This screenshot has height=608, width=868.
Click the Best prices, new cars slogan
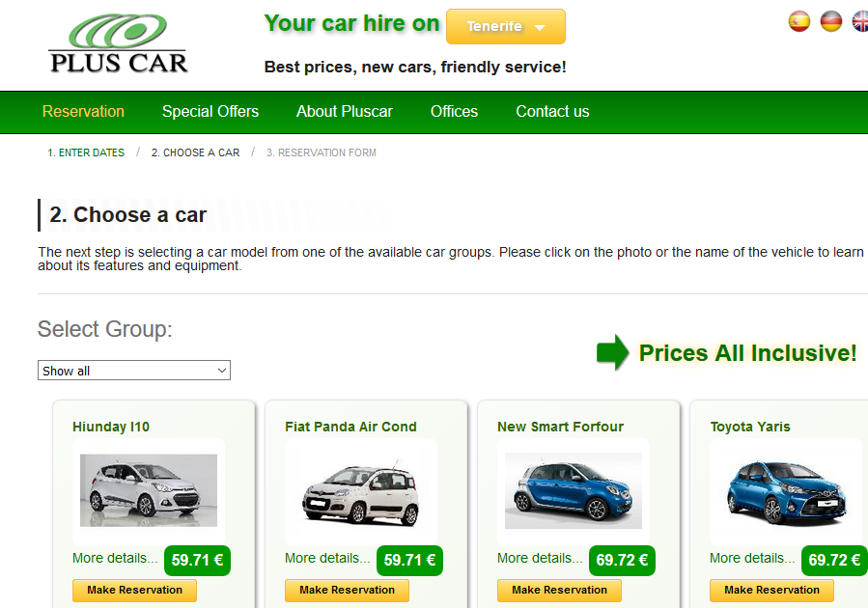pos(415,67)
